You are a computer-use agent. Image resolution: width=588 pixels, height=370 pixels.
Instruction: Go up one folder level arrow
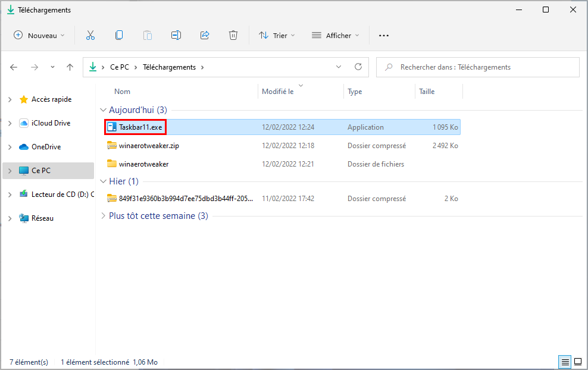[70, 67]
